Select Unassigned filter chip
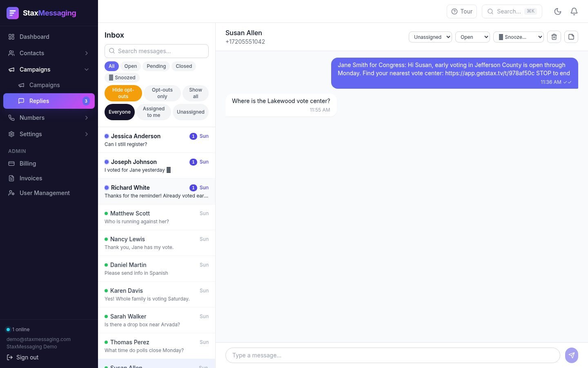The image size is (588, 368). coord(191,112)
